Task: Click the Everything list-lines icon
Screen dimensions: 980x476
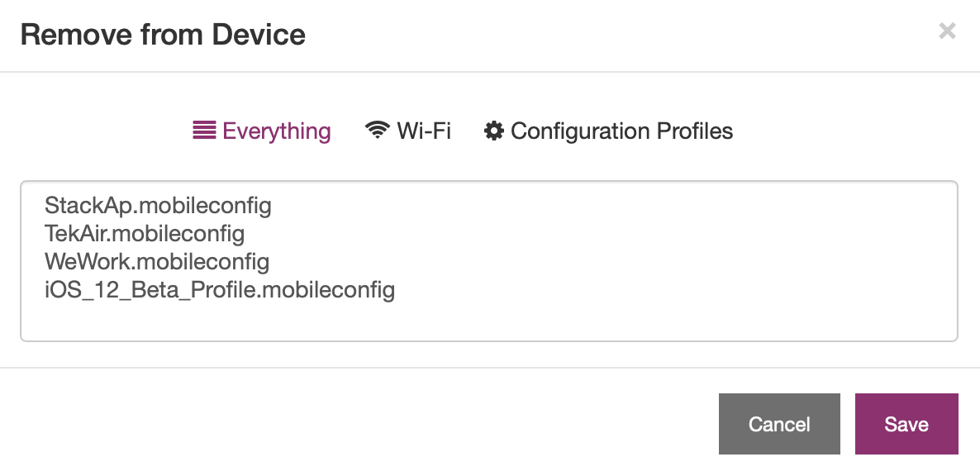Action: pos(204,131)
